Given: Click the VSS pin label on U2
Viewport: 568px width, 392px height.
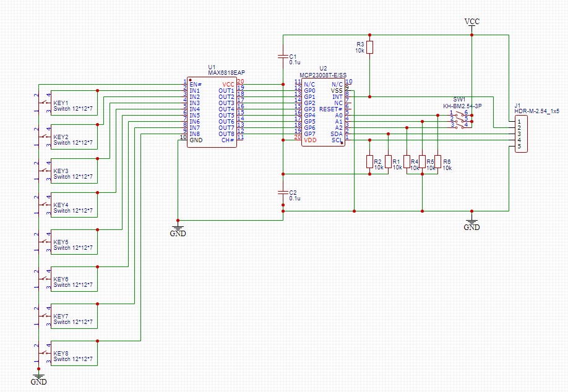Looking at the screenshot, I should point(337,90).
